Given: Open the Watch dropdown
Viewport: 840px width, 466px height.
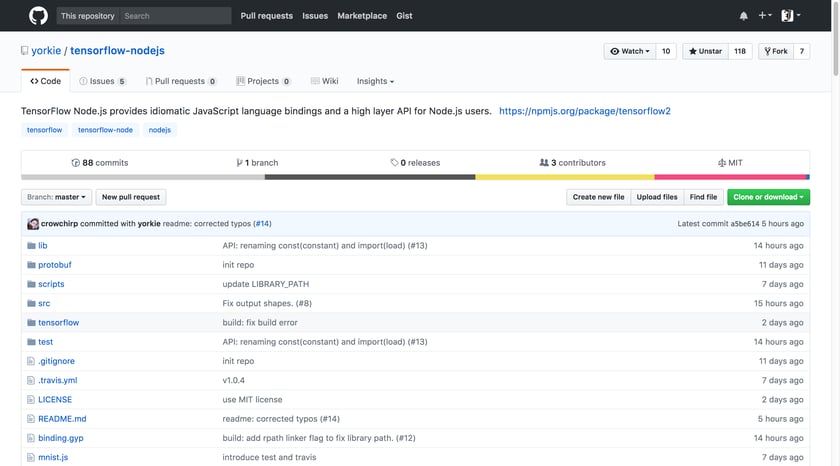Looking at the screenshot, I should click(x=630, y=51).
